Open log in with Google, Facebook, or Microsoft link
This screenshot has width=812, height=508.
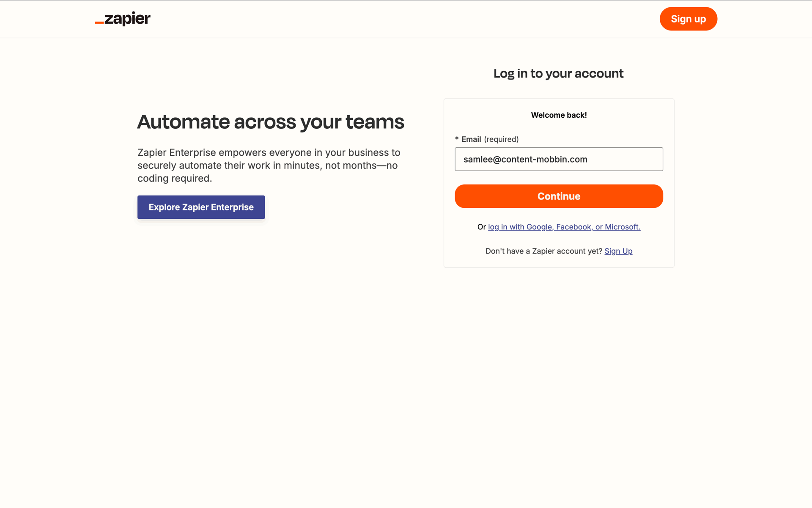click(x=564, y=227)
